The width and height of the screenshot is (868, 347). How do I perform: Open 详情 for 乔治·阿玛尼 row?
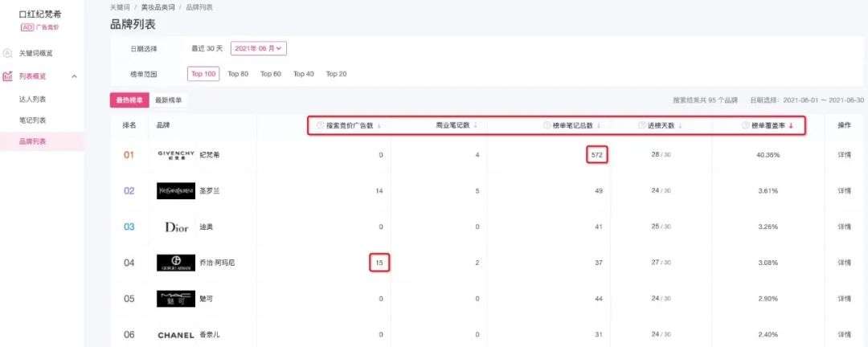coord(844,263)
